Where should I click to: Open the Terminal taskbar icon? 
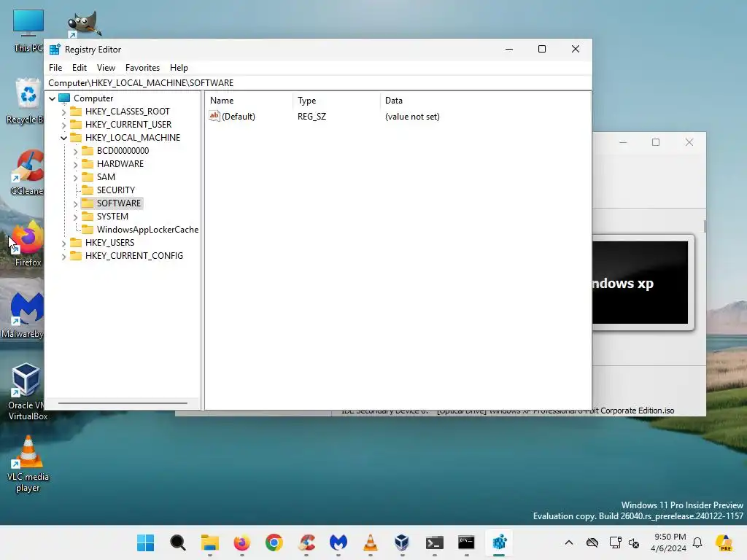click(435, 542)
